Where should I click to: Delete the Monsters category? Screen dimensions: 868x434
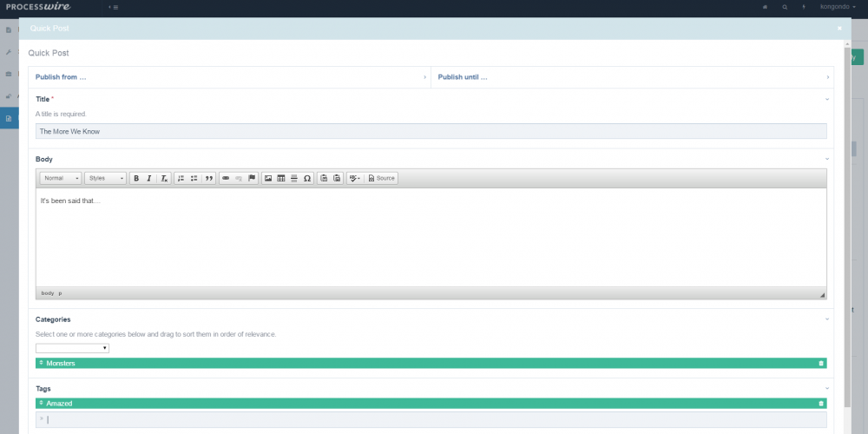(x=820, y=363)
